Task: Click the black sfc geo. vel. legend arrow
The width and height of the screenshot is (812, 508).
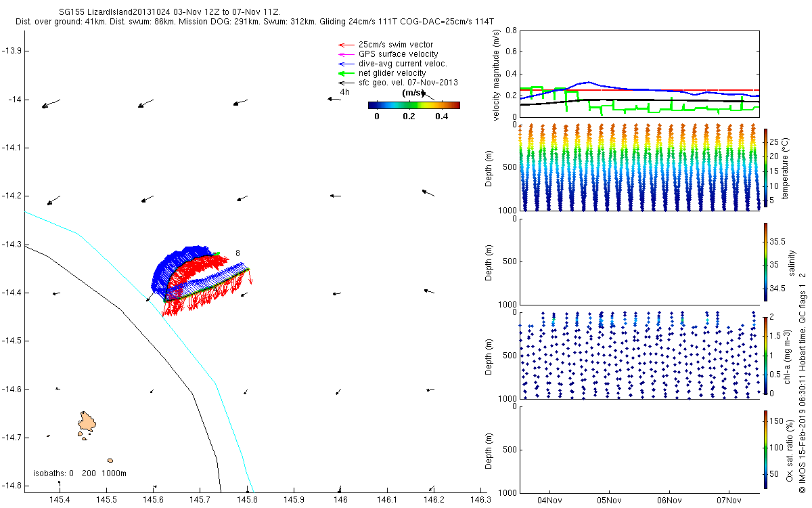Action: (345, 82)
